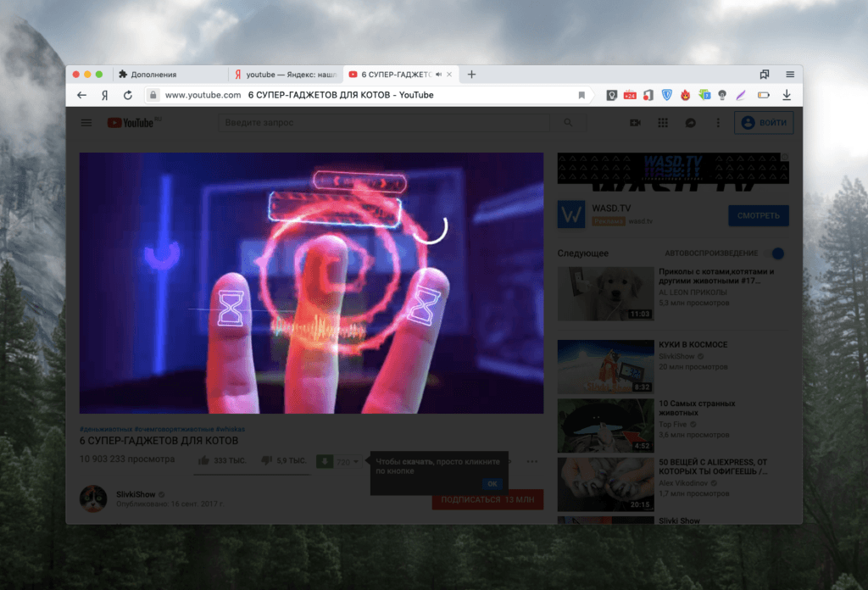Dislike the video with thumbs down
The width and height of the screenshot is (868, 590).
(x=266, y=460)
